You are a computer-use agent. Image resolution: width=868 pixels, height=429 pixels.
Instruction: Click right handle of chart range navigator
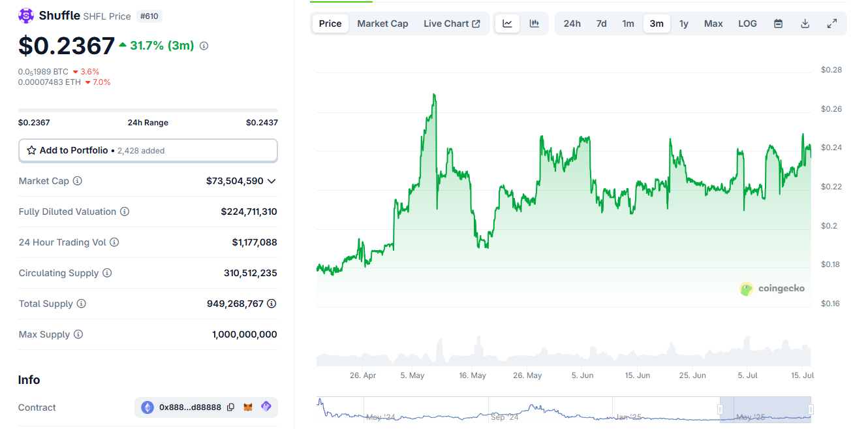811,409
